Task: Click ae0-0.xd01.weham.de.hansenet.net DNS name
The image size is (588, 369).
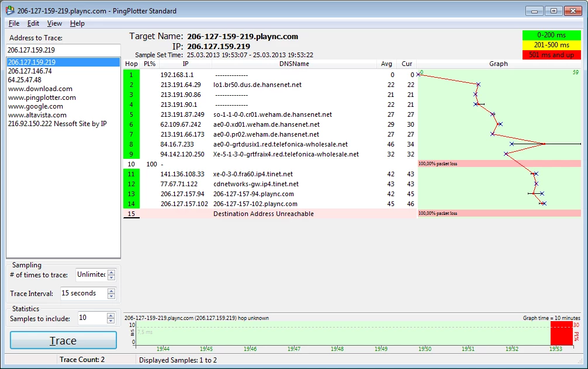Action: click(267, 124)
